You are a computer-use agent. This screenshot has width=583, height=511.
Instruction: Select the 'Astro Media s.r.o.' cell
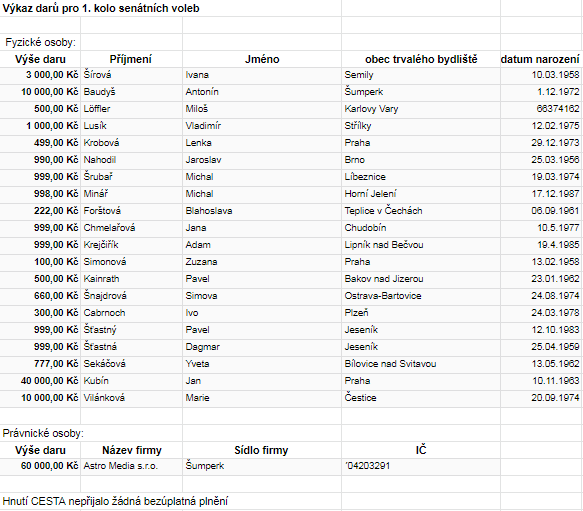[131, 466]
